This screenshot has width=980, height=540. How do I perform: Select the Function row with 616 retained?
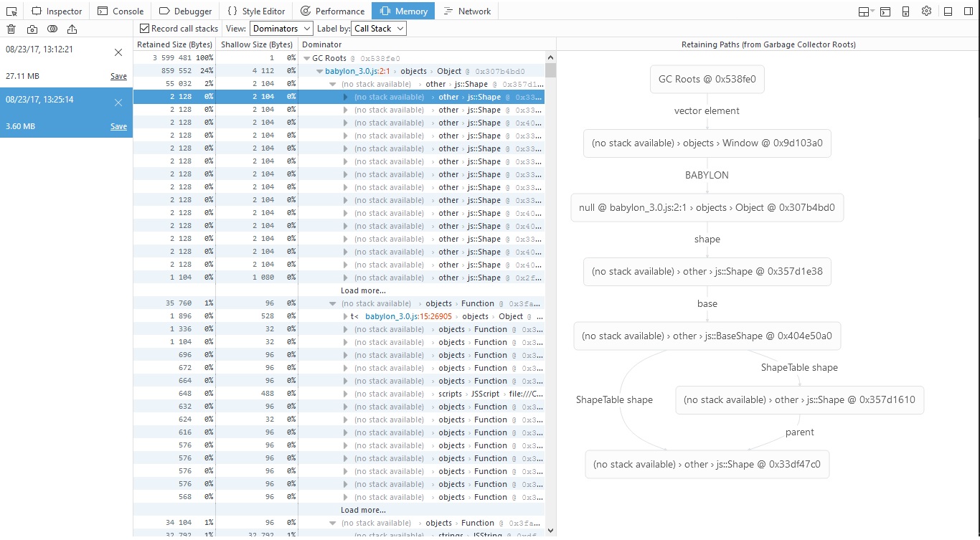[x=339, y=432]
